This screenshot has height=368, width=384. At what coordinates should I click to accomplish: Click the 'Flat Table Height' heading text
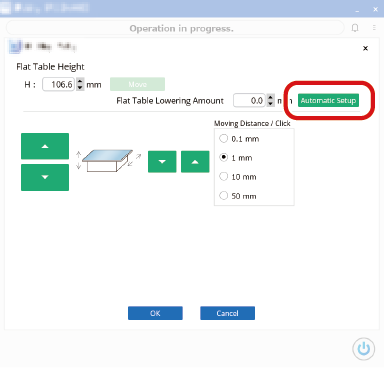[50, 67]
